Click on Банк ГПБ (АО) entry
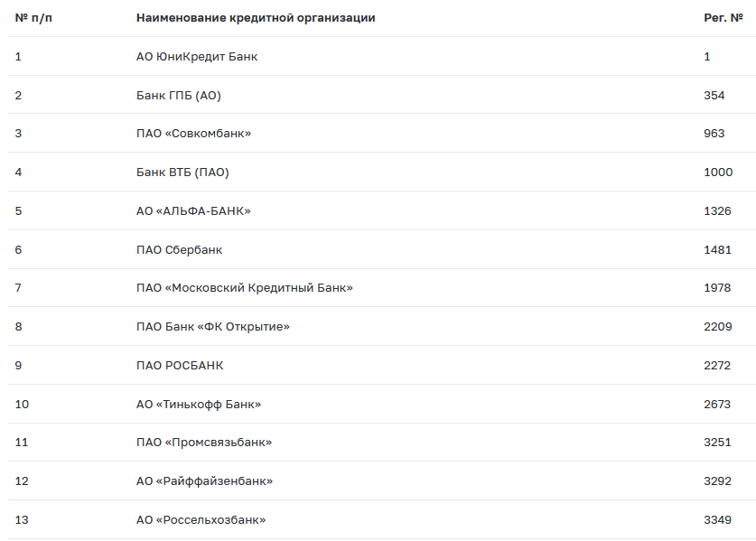 coord(179,95)
